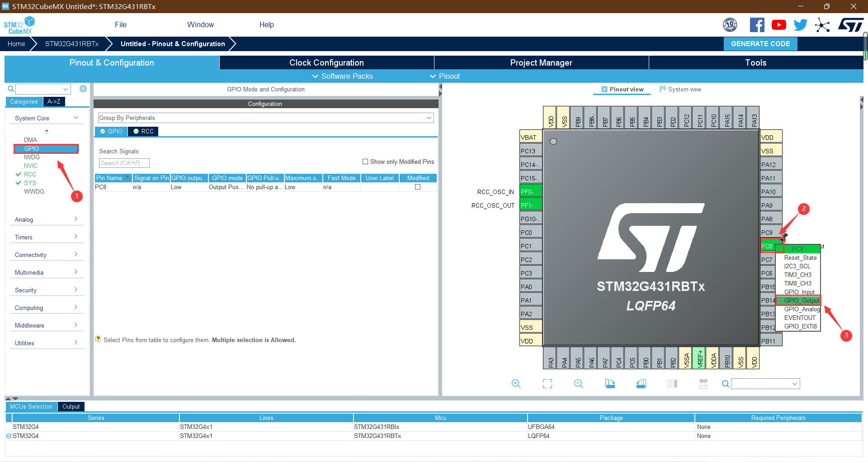Viewport: 868px width, 462px height.
Task: Click the best fit zoom icon
Action: 547,383
